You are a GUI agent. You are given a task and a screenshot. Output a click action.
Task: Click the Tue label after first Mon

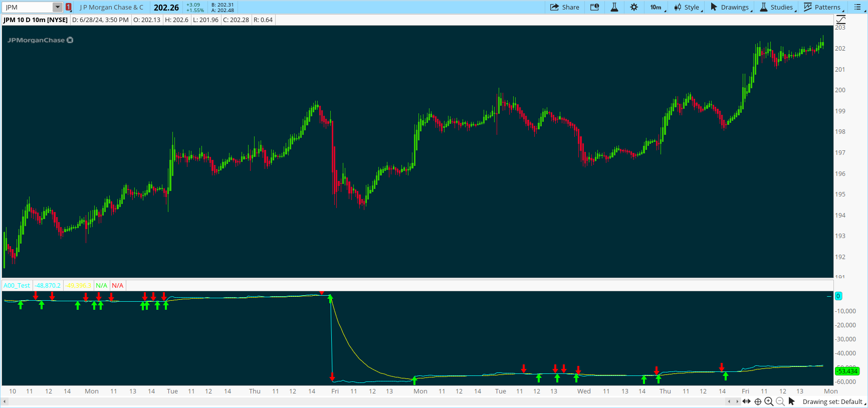click(172, 391)
